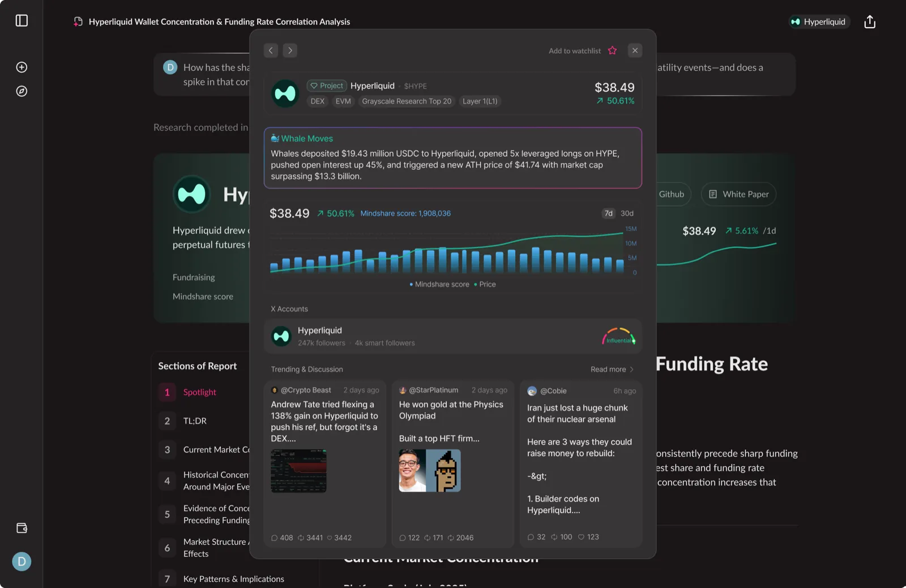906x588 pixels.
Task: Switch chart to 7d range
Action: pos(608,213)
